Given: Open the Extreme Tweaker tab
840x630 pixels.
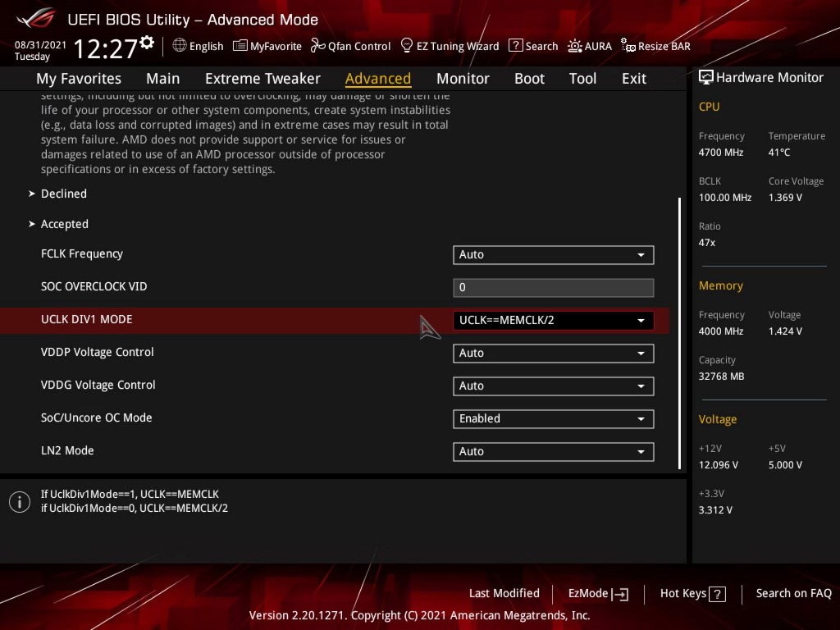Looking at the screenshot, I should [x=262, y=79].
